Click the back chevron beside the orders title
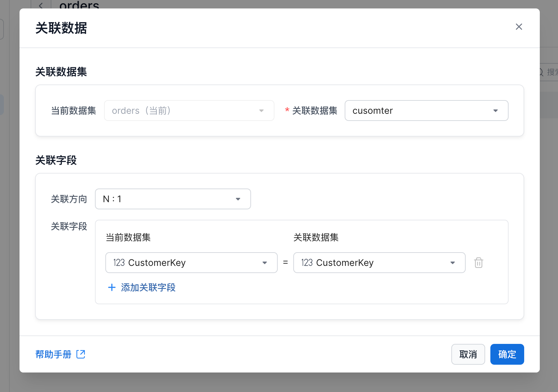Image resolution: width=558 pixels, height=392 pixels. tap(41, 5)
